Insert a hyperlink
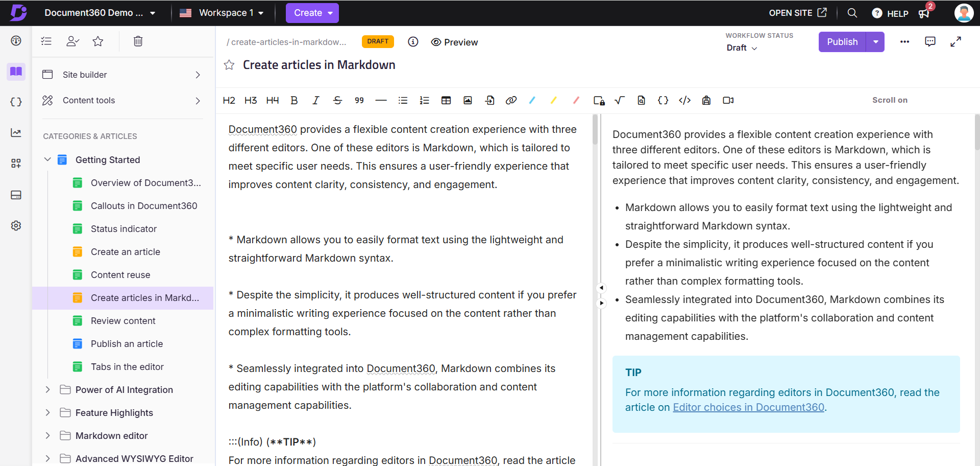This screenshot has height=466, width=980. (511, 100)
